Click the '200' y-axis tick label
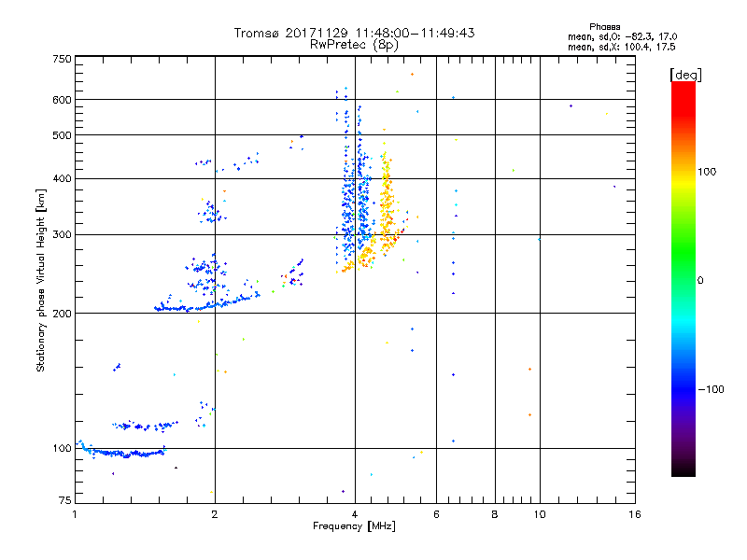The height and width of the screenshot is (560, 747). click(x=63, y=314)
